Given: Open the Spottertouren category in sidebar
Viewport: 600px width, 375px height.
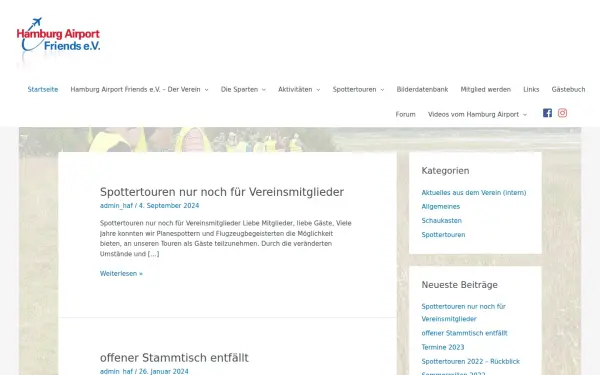Looking at the screenshot, I should [443, 235].
